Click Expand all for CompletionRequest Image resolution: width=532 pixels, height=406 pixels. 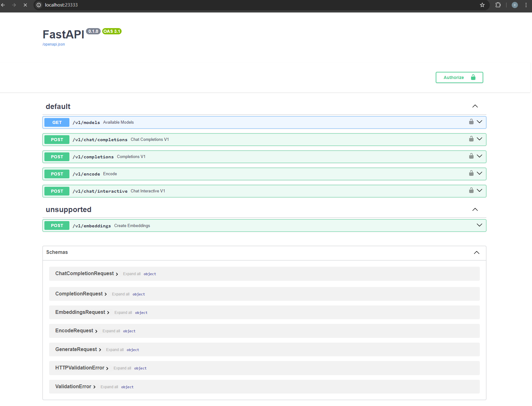(x=121, y=294)
